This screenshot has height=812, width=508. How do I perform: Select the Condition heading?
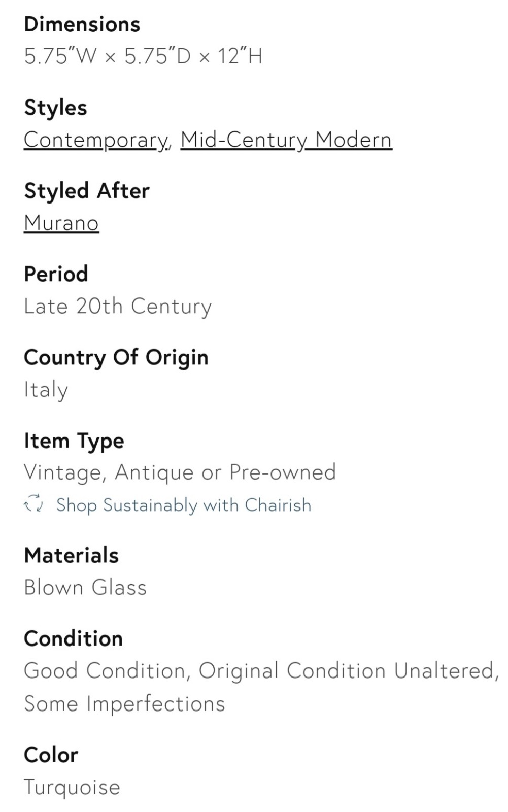[74, 638]
